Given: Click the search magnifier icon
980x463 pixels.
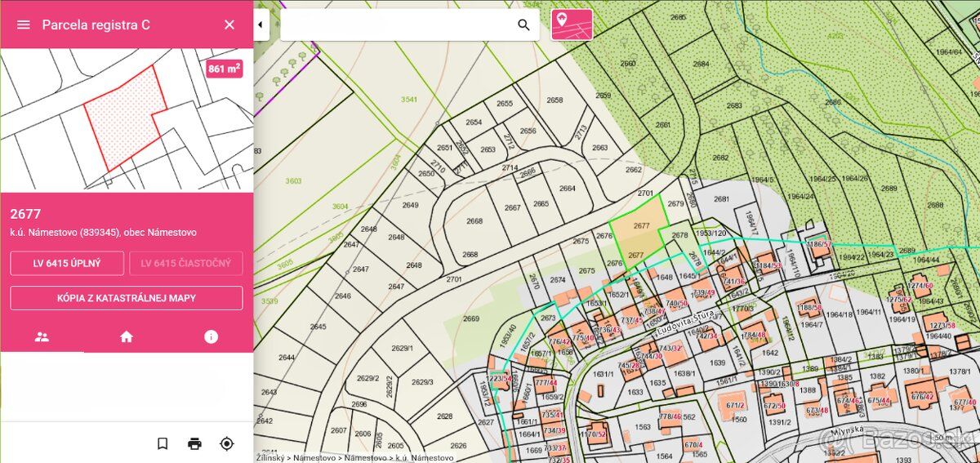Looking at the screenshot, I should tap(524, 24).
